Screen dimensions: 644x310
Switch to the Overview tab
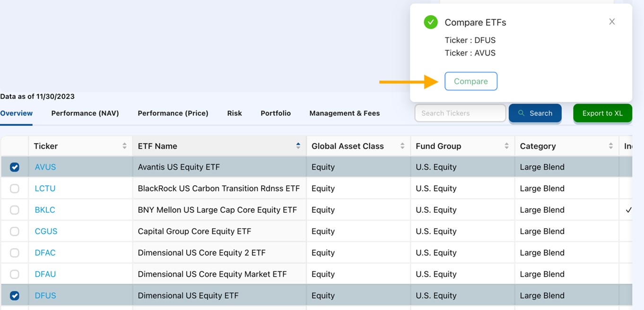[x=17, y=113]
